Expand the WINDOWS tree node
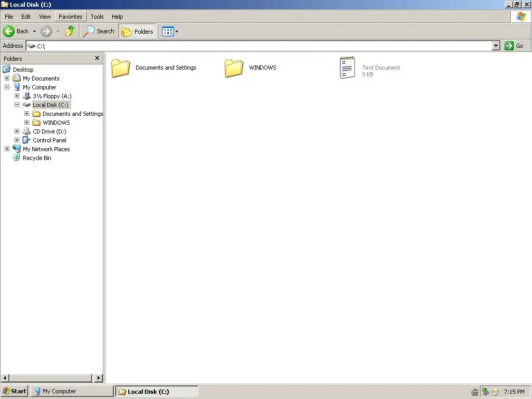The width and height of the screenshot is (532, 399). [26, 123]
